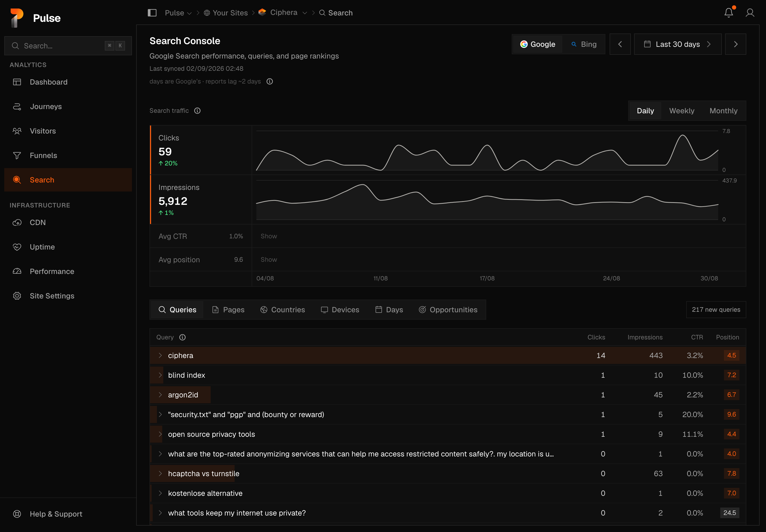Go to next date period
This screenshot has height=532, width=766.
click(735, 44)
